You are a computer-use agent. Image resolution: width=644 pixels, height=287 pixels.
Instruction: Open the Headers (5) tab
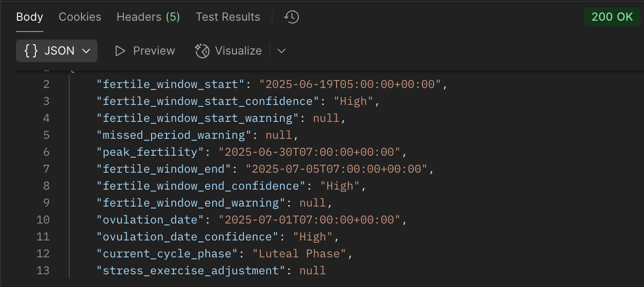148,17
